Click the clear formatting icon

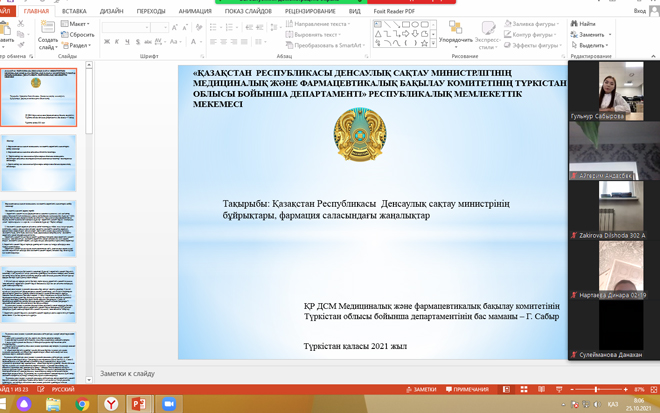click(x=199, y=27)
